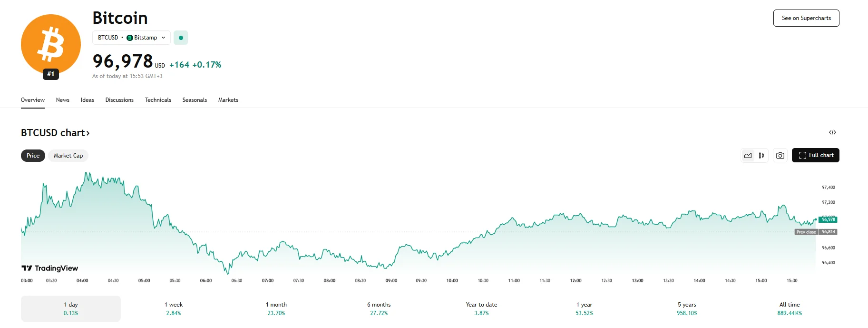
Task: Take a chart snapshot with the camera icon
Action: pyautogui.click(x=780, y=156)
